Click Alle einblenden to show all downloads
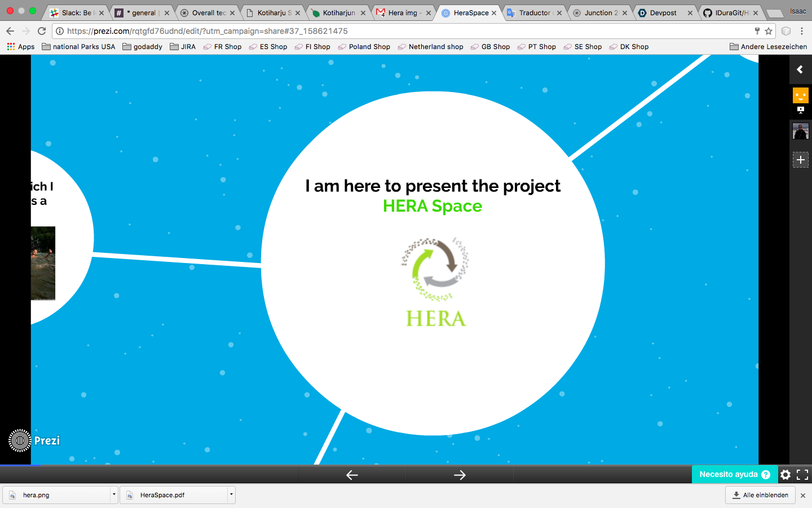 (x=760, y=495)
